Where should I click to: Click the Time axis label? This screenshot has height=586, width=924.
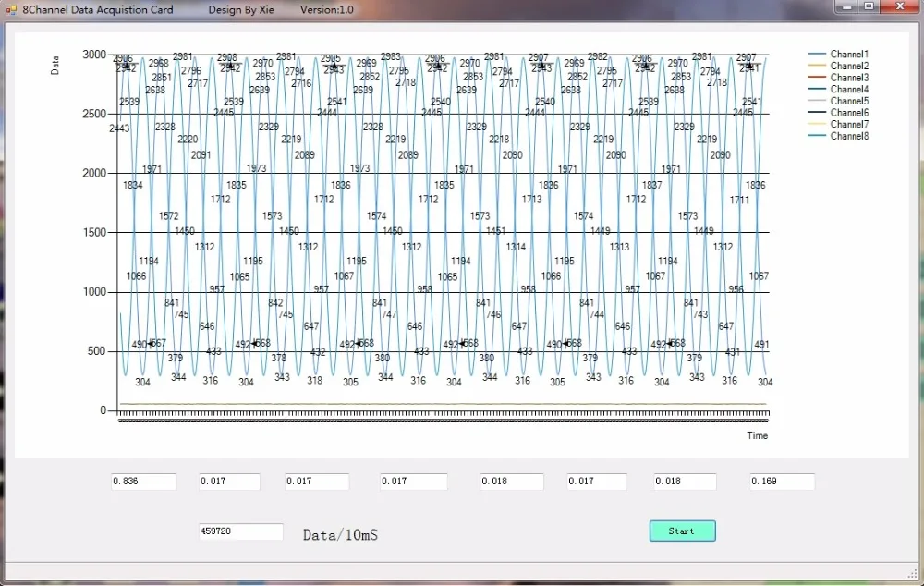[x=758, y=435]
